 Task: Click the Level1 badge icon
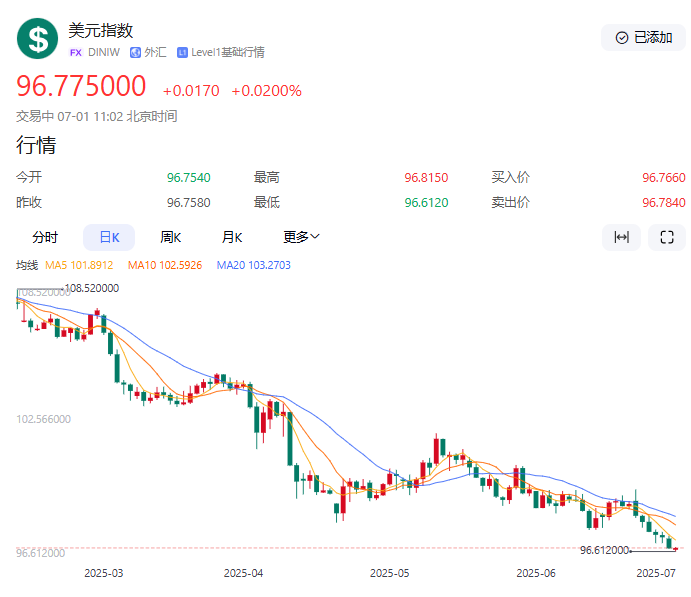(x=182, y=53)
